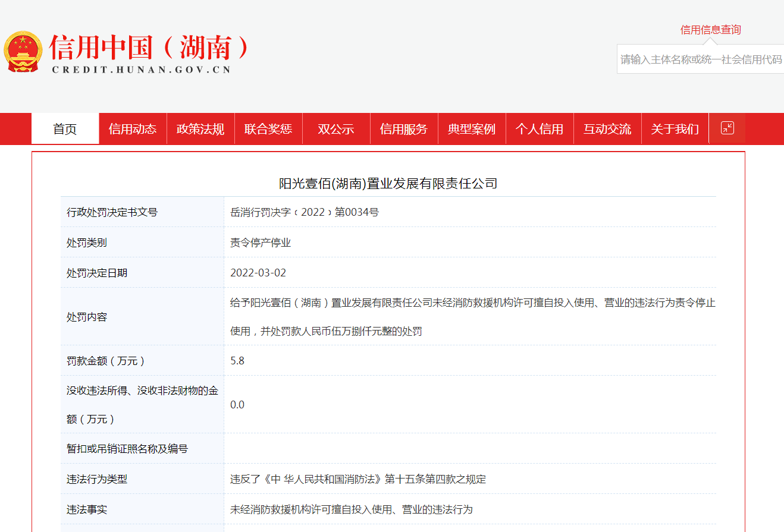Go to the 政策法规 section
Screen dimensions: 784x532
(x=200, y=129)
